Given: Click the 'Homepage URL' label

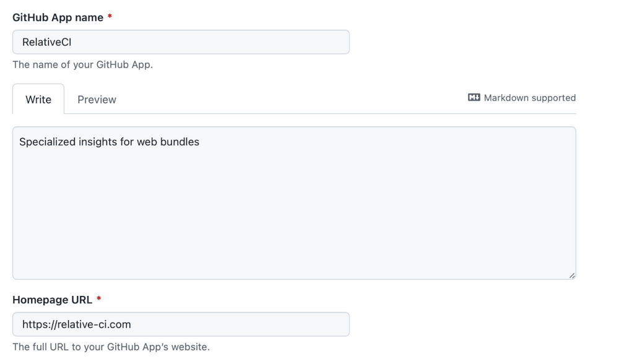Looking at the screenshot, I should point(52,300).
